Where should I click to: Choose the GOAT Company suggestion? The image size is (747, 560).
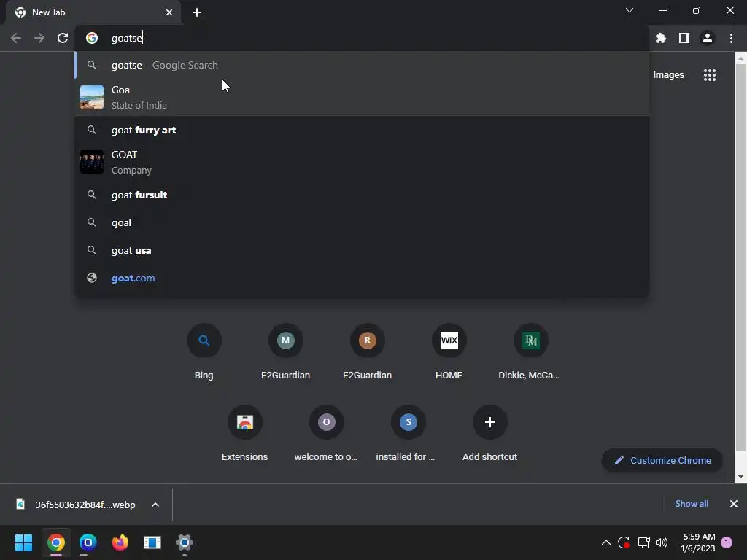[x=362, y=163]
